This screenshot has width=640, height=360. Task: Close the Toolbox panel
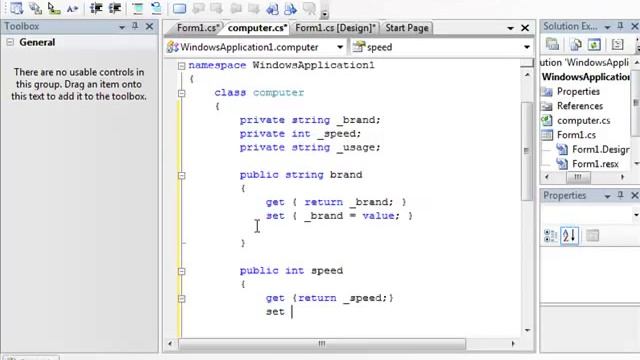pyautogui.click(x=149, y=26)
